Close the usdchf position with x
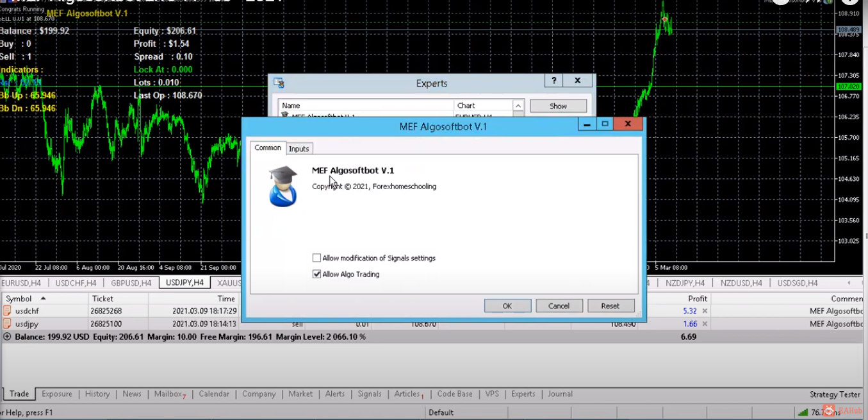Viewport: 868px width, 420px height. 705,311
